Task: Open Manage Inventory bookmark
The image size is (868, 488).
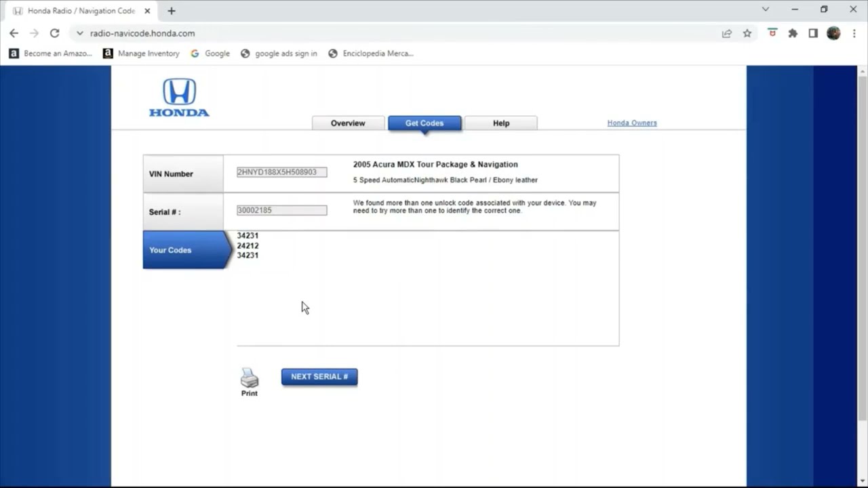Action: click(x=142, y=54)
